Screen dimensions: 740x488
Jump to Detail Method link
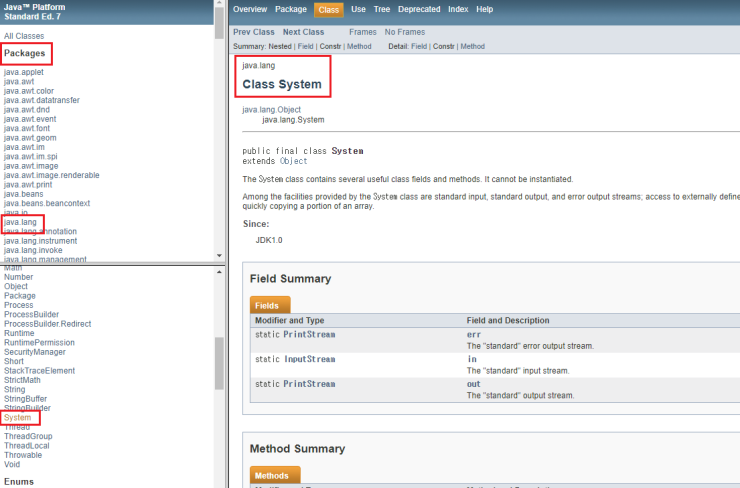pyautogui.click(x=472, y=46)
